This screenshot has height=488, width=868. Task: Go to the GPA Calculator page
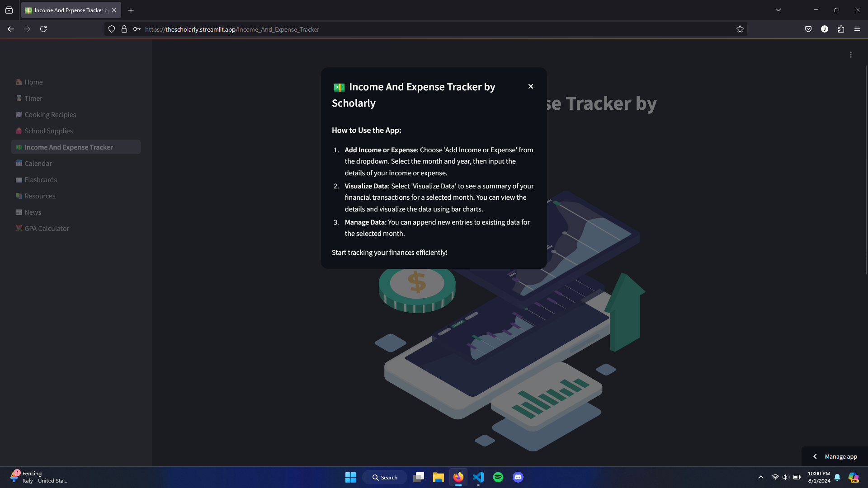47,229
